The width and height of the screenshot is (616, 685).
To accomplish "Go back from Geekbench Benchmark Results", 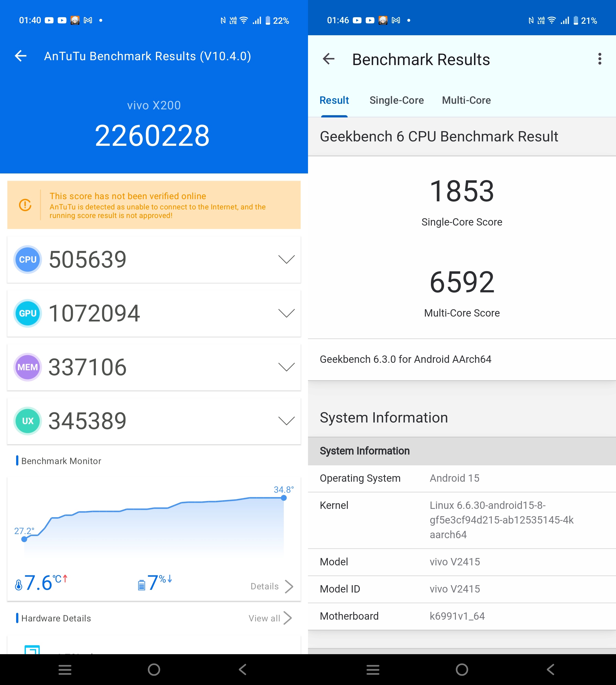I will pyautogui.click(x=329, y=59).
